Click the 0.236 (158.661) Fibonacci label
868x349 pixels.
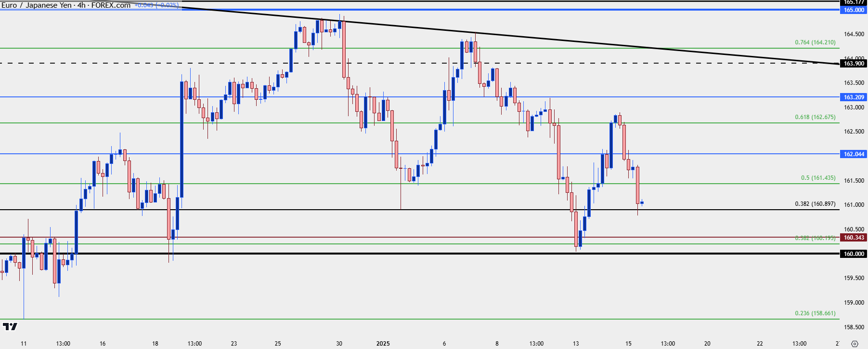click(815, 313)
